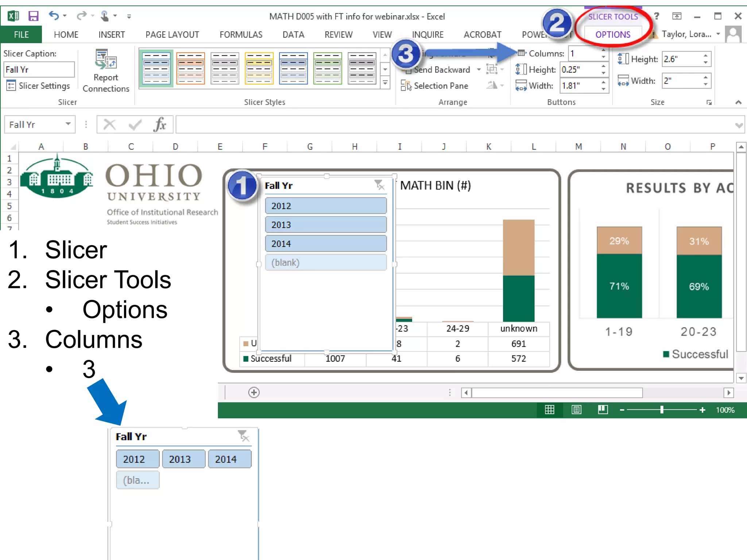Switch to Page Break Preview icon

click(603, 410)
